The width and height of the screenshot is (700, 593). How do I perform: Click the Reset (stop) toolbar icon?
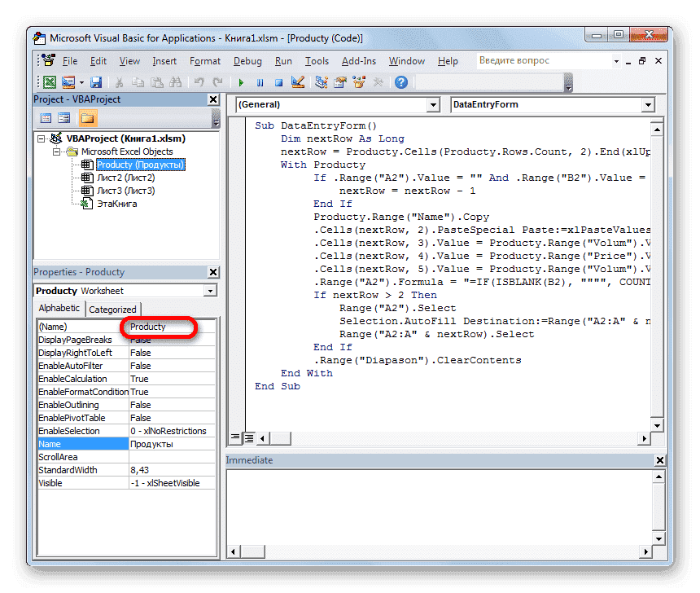278,82
